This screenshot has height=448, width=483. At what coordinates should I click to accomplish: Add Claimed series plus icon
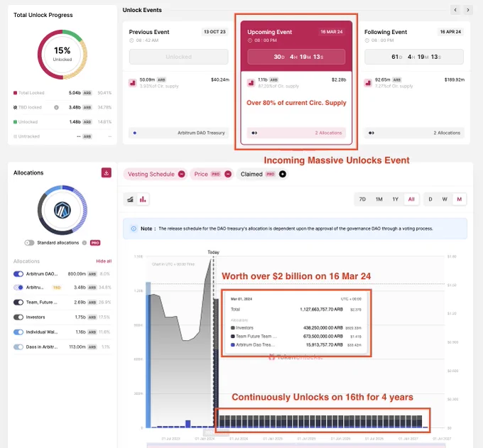pos(283,174)
